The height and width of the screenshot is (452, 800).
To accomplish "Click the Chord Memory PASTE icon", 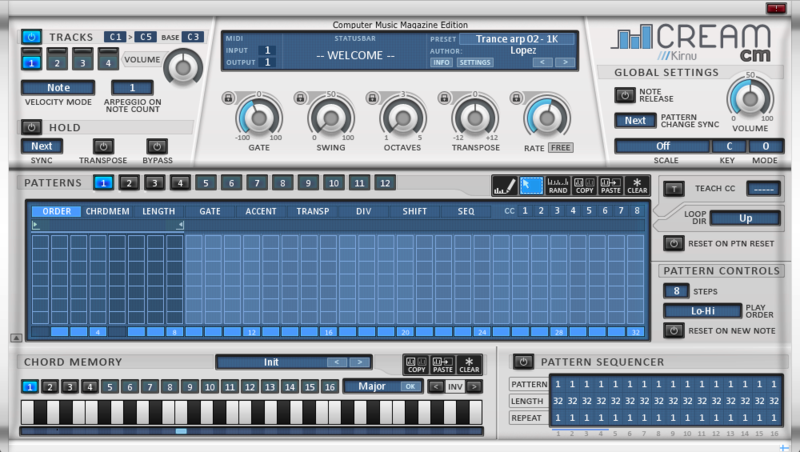I will [x=441, y=365].
